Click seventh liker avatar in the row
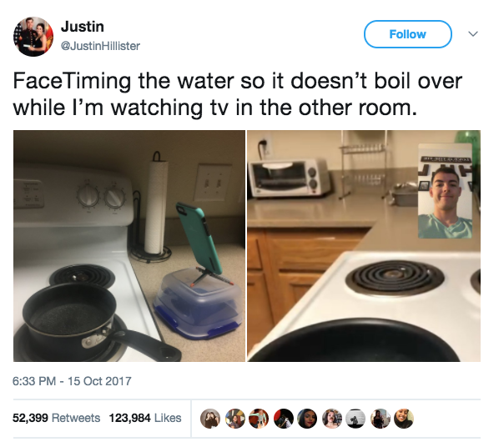The image size is (504, 442). click(x=355, y=418)
